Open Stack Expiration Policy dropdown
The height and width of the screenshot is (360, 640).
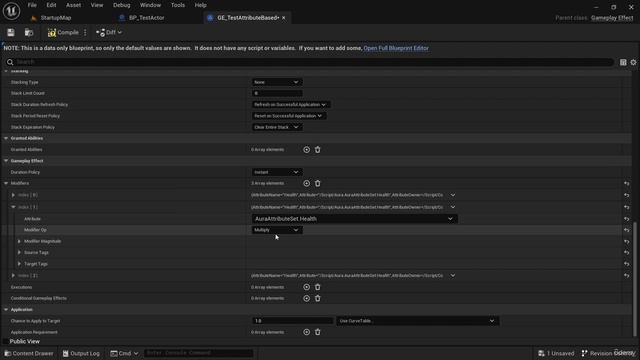[277, 127]
